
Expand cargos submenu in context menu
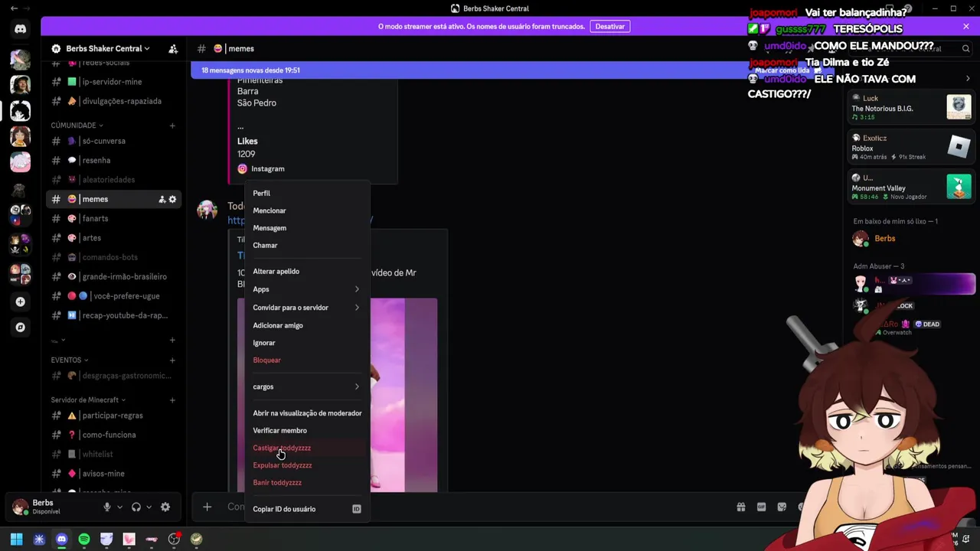tap(306, 386)
